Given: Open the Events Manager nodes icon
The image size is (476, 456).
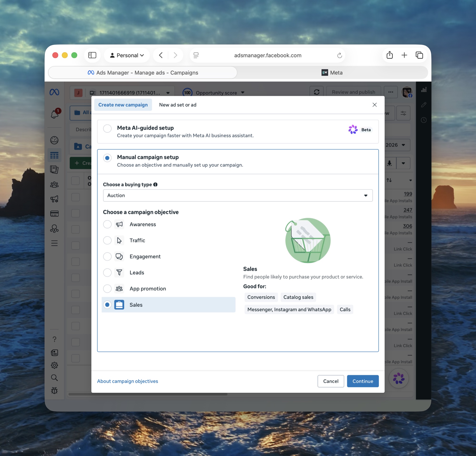Looking at the screenshot, I should point(55,229).
